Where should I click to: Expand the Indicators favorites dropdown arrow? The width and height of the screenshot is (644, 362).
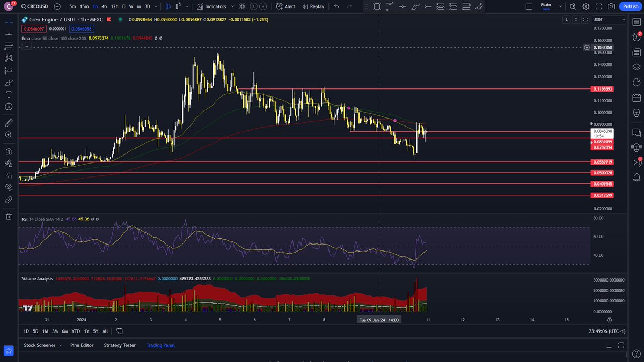pos(231,6)
